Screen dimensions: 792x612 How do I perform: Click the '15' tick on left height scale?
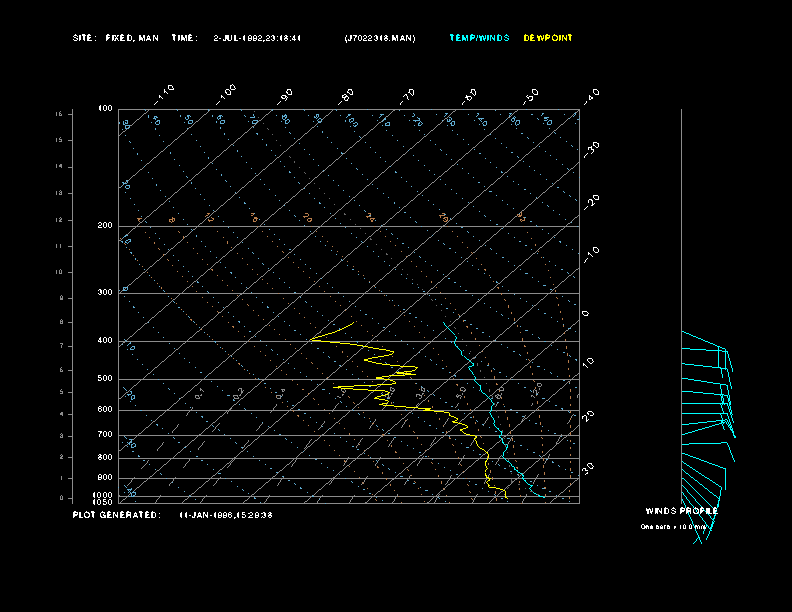59,140
